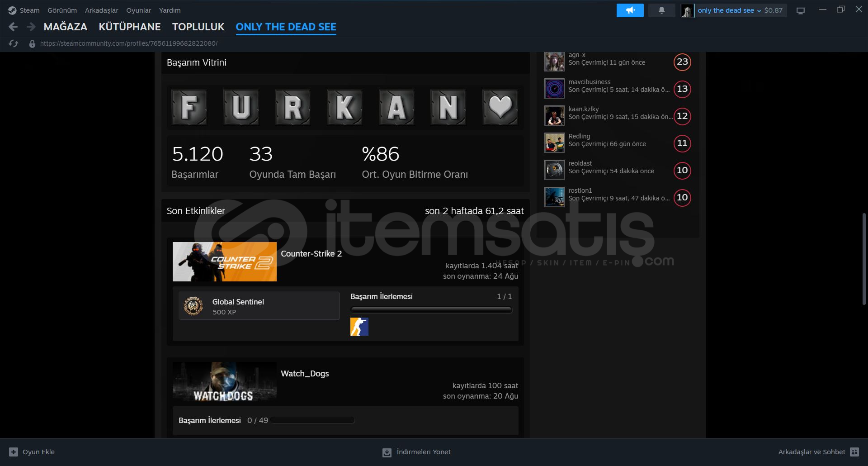Image resolution: width=868 pixels, height=466 pixels.
Task: Click Redling avatar image
Action: point(554,143)
